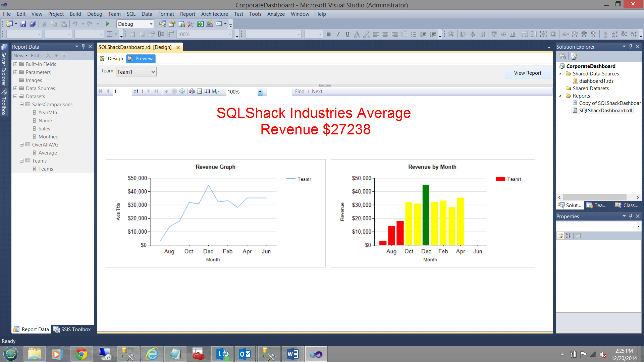Click the Find text input field
The width and height of the screenshot is (644, 362).
pos(279,92)
